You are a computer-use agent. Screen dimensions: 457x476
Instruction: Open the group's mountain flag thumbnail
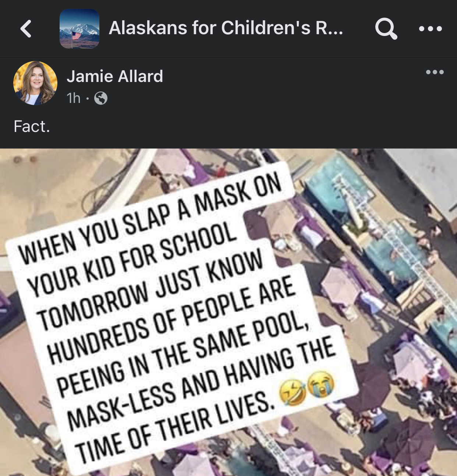coord(79,29)
